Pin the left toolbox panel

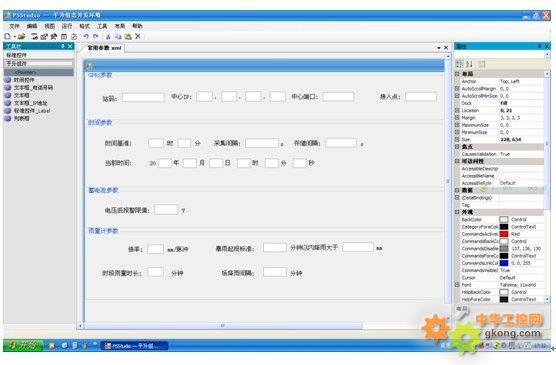click(x=63, y=46)
